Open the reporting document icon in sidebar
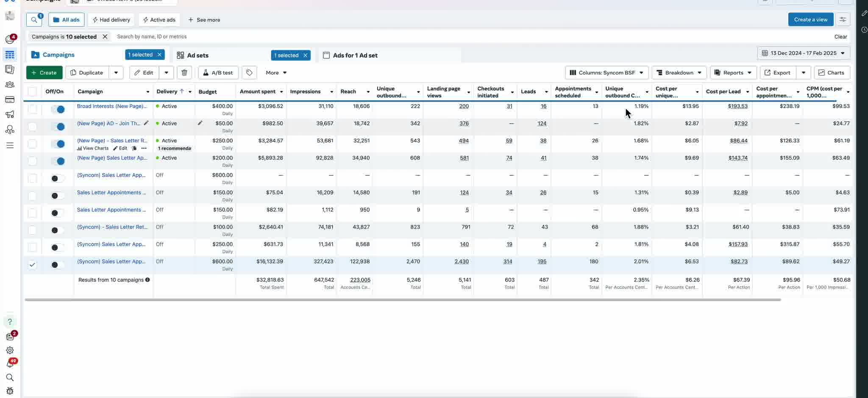 pos(10,69)
